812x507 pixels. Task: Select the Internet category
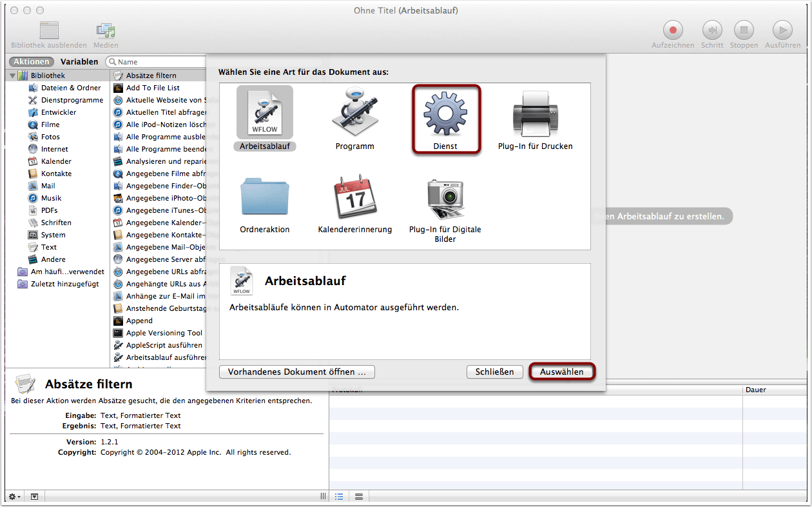pos(54,149)
